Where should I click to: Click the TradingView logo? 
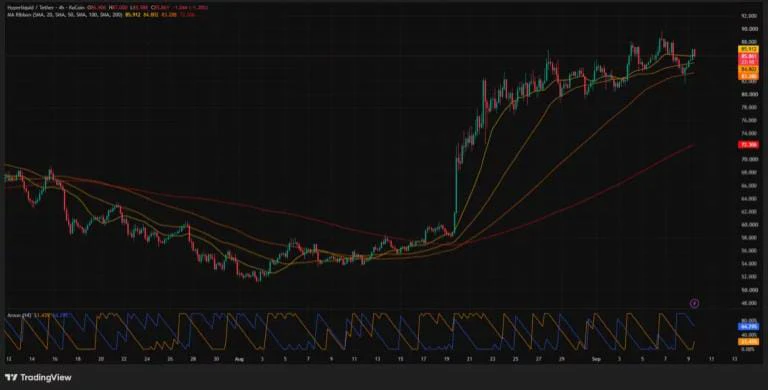point(38,377)
